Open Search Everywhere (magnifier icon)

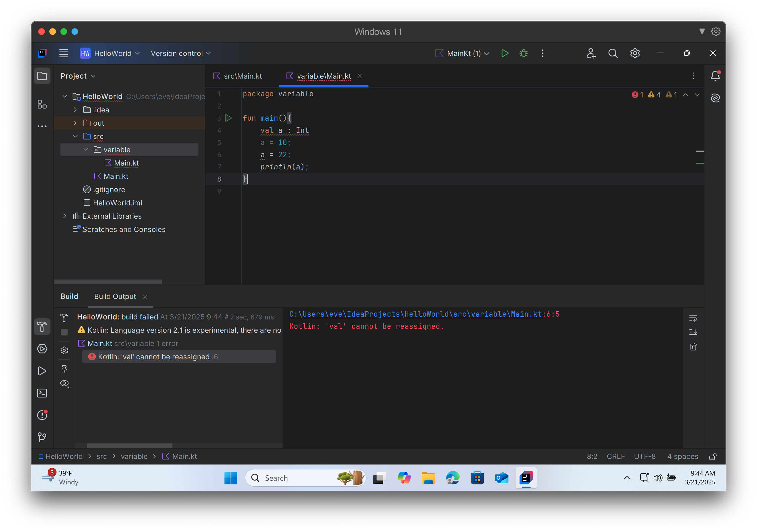coord(613,53)
